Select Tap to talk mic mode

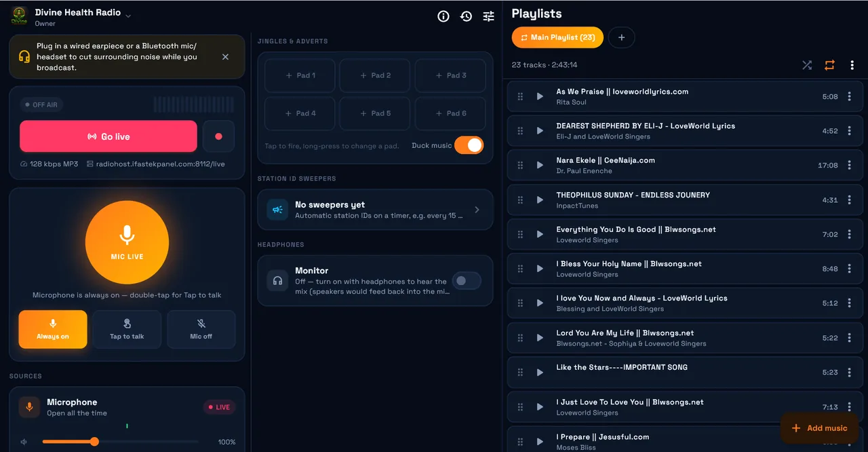[127, 329]
